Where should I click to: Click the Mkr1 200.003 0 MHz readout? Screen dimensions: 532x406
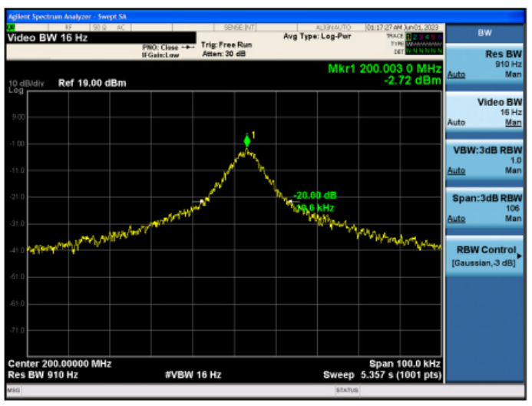click(384, 68)
